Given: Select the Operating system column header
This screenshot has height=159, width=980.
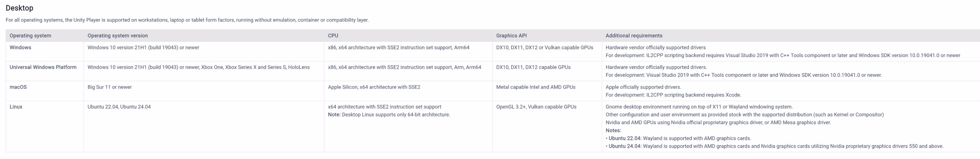Looking at the screenshot, I should click(30, 36).
